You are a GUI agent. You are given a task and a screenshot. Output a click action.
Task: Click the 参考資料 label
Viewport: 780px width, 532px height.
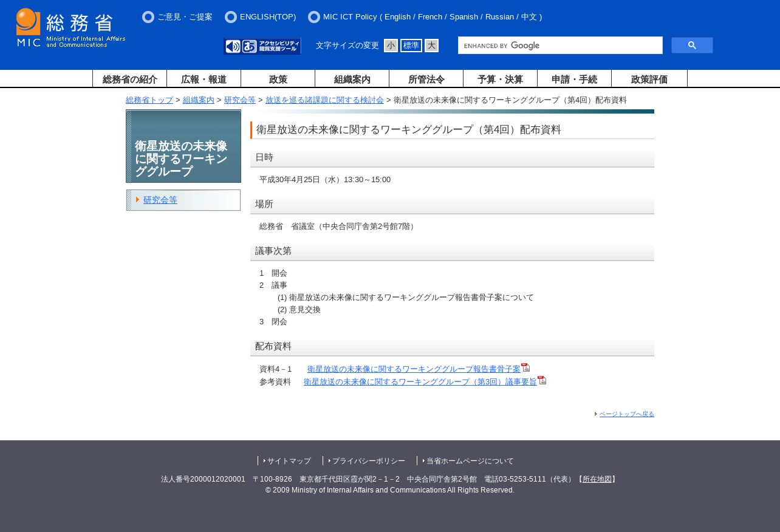[x=275, y=382]
